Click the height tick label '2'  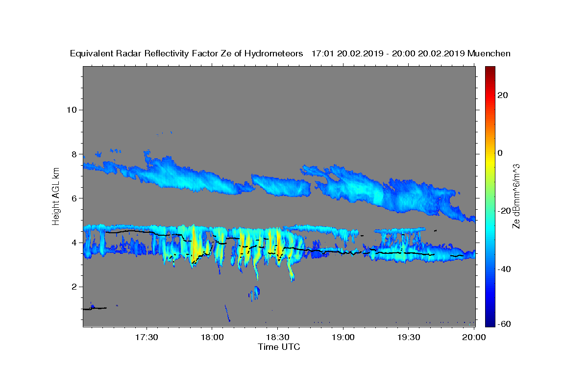73,287
